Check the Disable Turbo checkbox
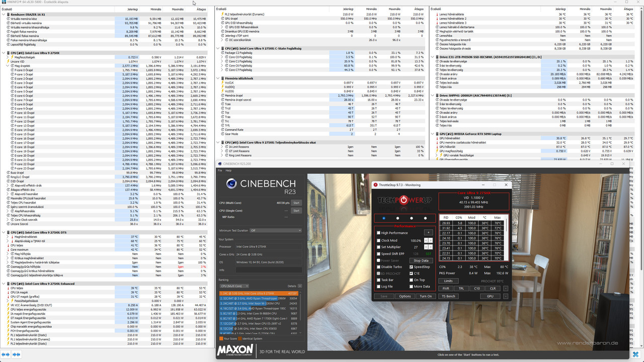The width and height of the screenshot is (644, 362). click(379, 267)
